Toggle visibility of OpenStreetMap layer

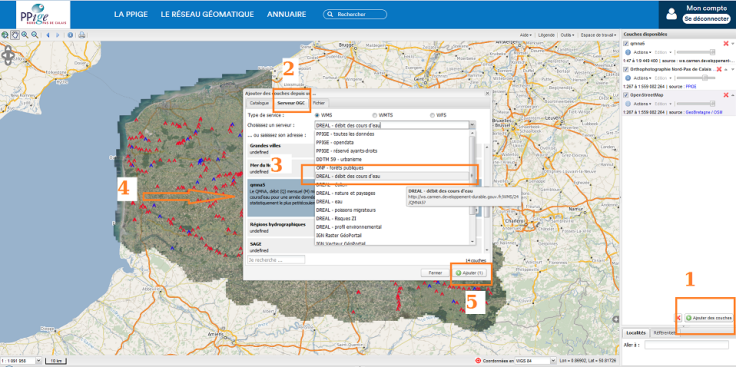[x=626, y=95]
